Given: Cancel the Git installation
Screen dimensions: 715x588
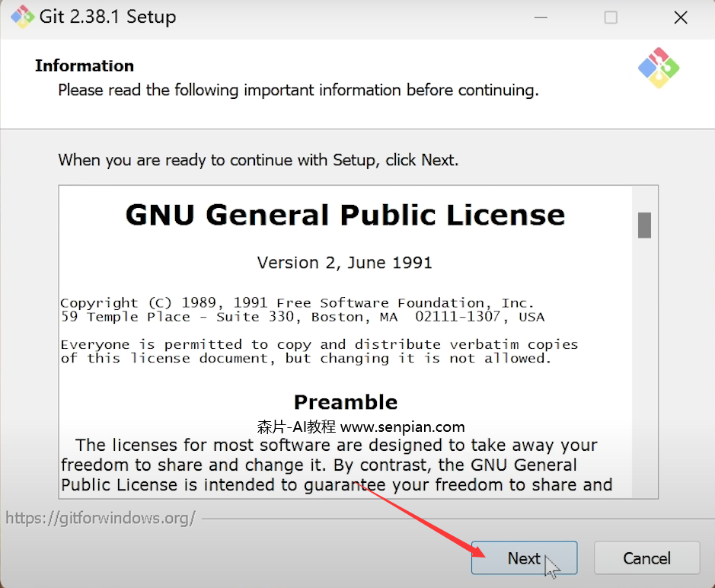Looking at the screenshot, I should [x=646, y=558].
